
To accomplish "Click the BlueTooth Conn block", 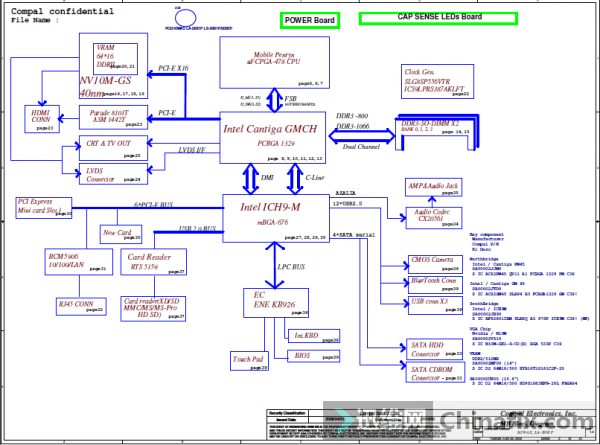I will point(435,285).
